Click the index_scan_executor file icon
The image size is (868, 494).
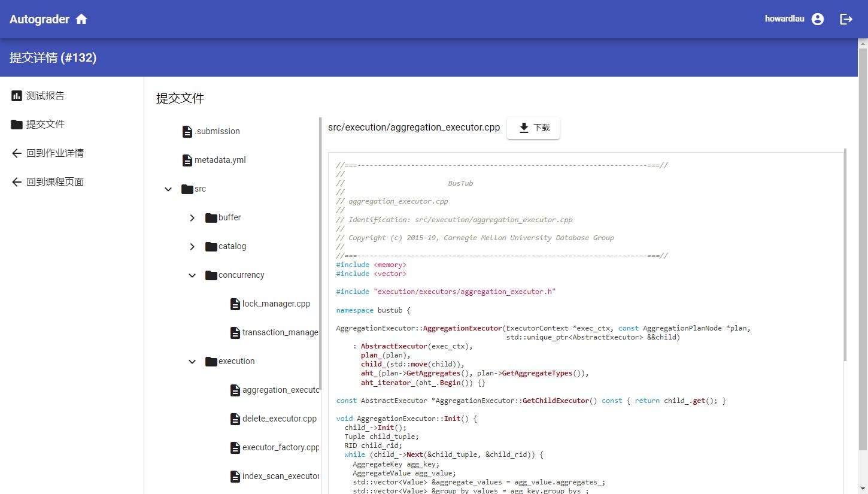pyautogui.click(x=235, y=477)
